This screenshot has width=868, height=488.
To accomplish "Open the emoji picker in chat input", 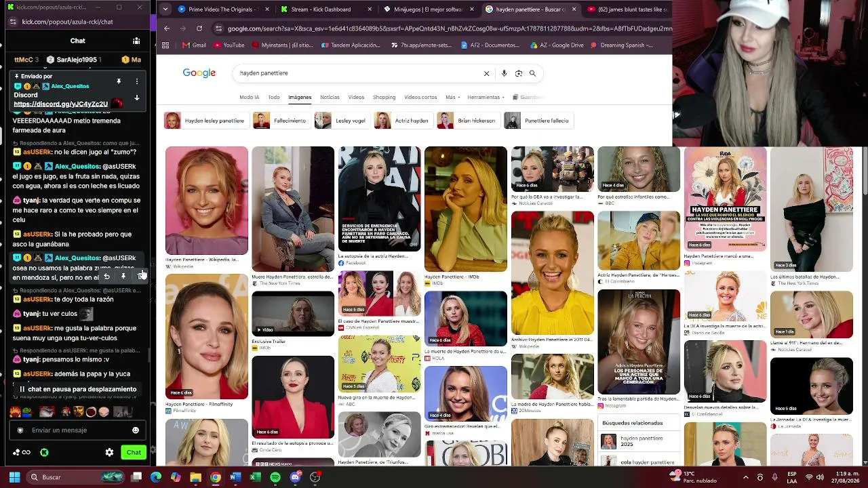I will (135, 430).
